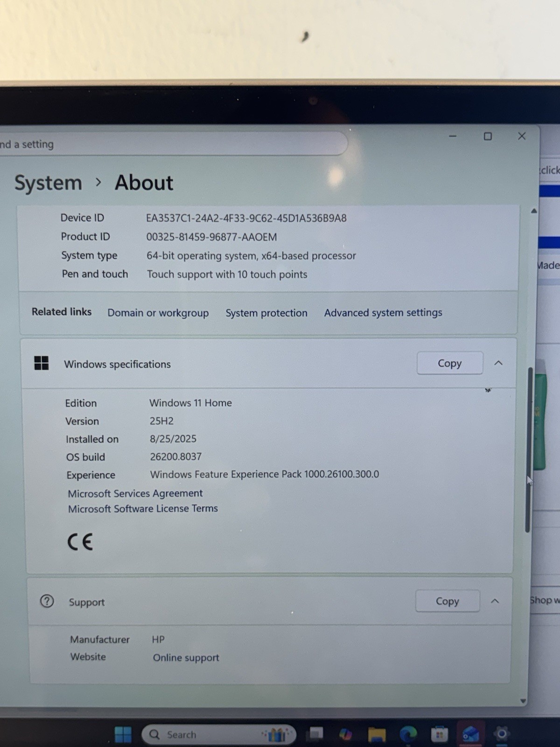
Task: Minimize the Settings window
Action: tap(453, 136)
